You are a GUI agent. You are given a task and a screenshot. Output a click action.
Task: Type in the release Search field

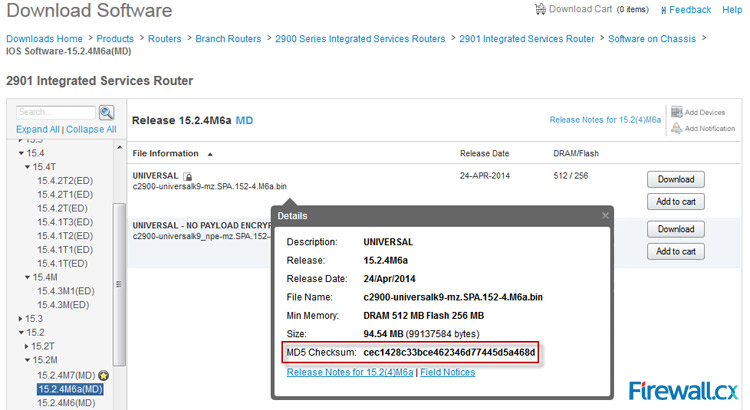point(55,112)
